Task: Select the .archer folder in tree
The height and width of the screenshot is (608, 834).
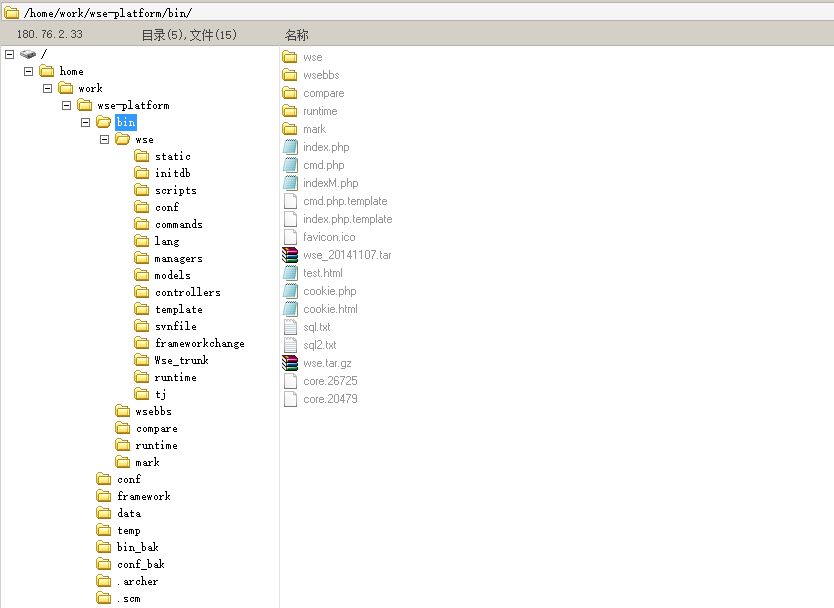Action: [138, 581]
